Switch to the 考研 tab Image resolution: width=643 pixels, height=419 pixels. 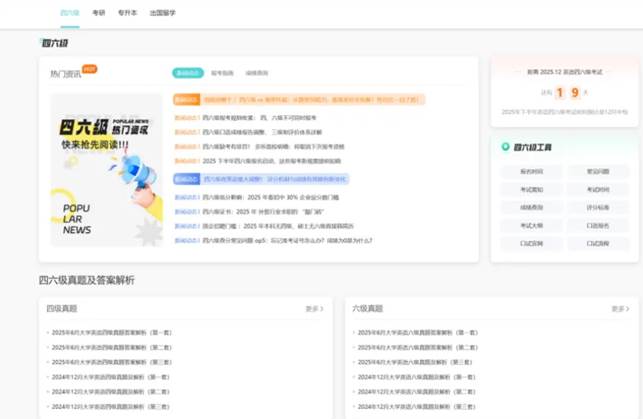(x=98, y=13)
